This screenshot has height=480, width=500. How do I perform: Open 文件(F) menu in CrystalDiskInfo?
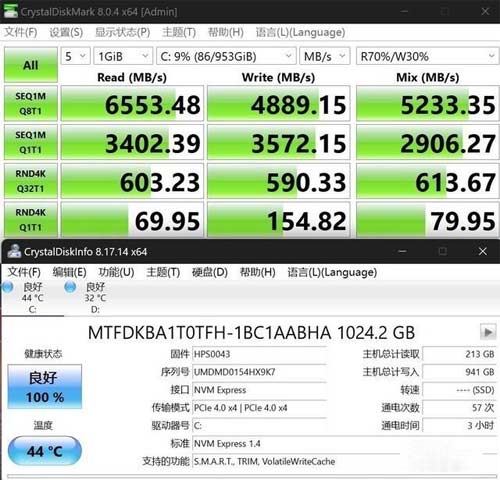coord(24,272)
